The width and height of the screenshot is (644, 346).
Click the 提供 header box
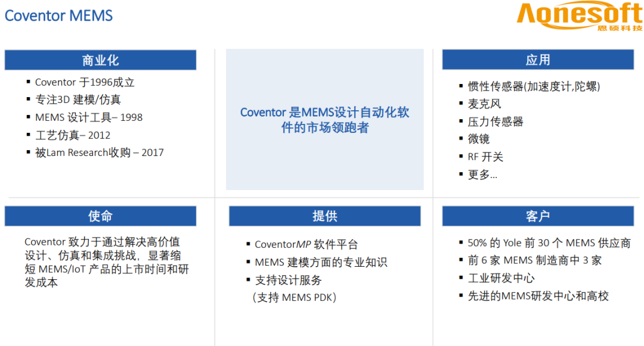324,216
